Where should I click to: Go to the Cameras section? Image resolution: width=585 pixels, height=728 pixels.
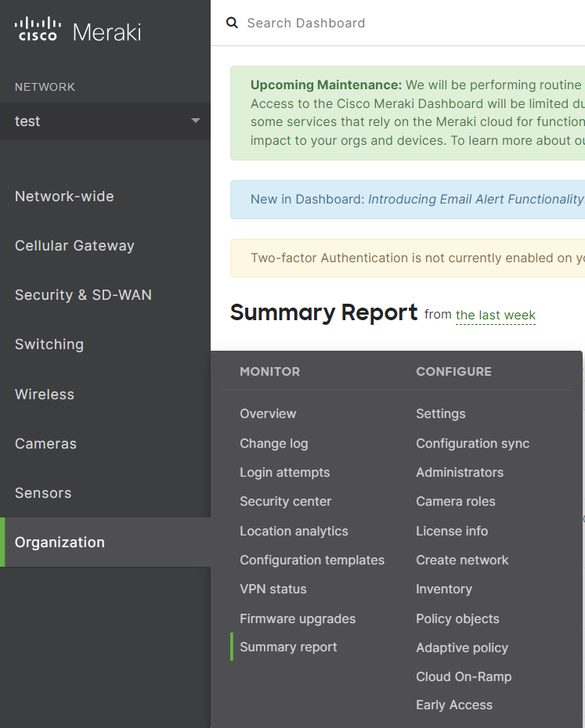tap(45, 443)
